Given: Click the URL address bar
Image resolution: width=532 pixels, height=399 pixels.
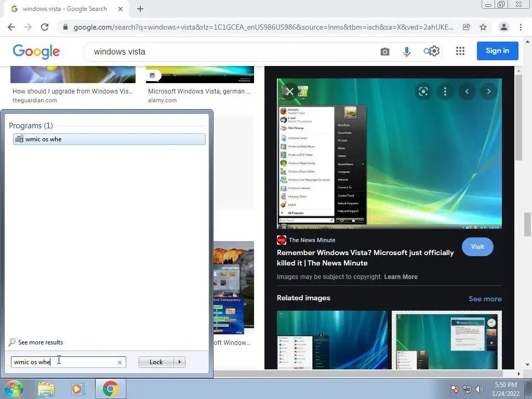Looking at the screenshot, I should tap(263, 27).
